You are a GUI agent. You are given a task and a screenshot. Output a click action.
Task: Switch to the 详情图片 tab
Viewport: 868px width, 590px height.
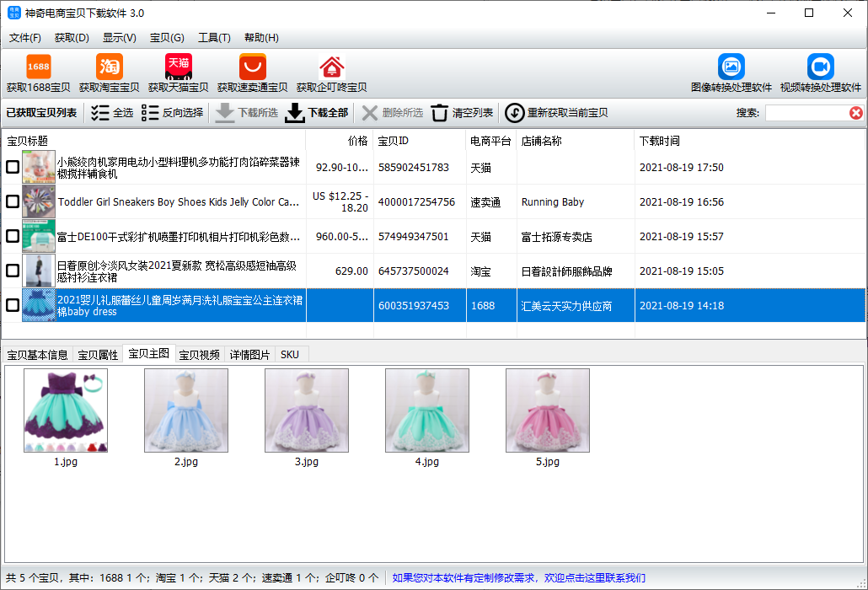coord(249,355)
